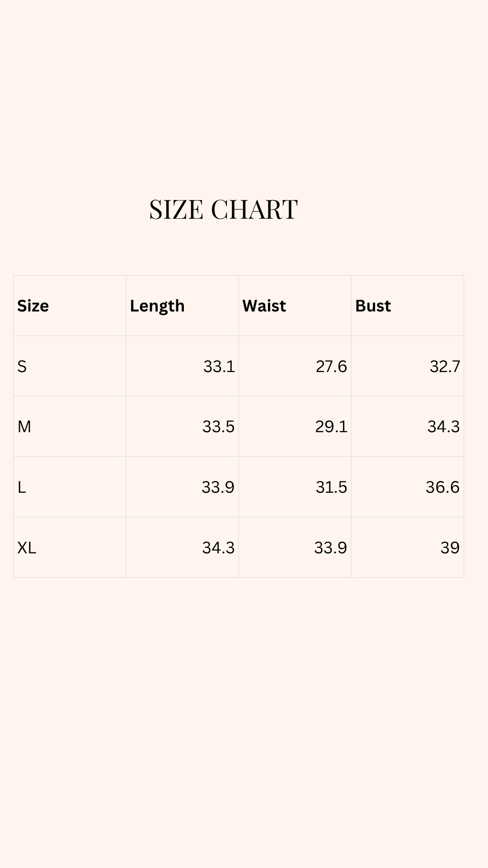This screenshot has height=868, width=488.
Task: Select the Size column header
Action: pos(33,306)
